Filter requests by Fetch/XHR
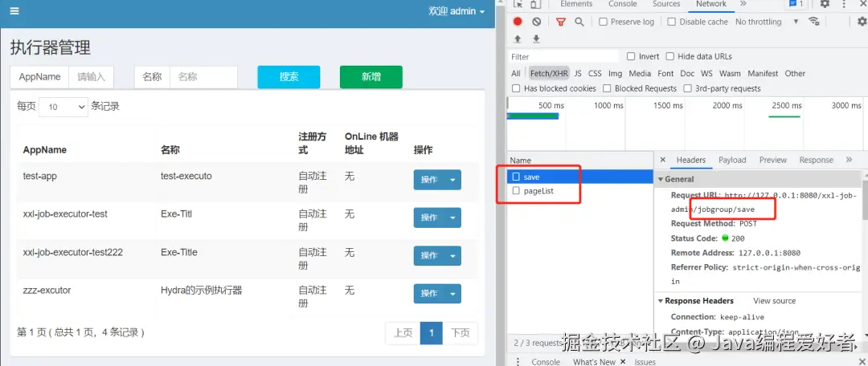 click(549, 74)
